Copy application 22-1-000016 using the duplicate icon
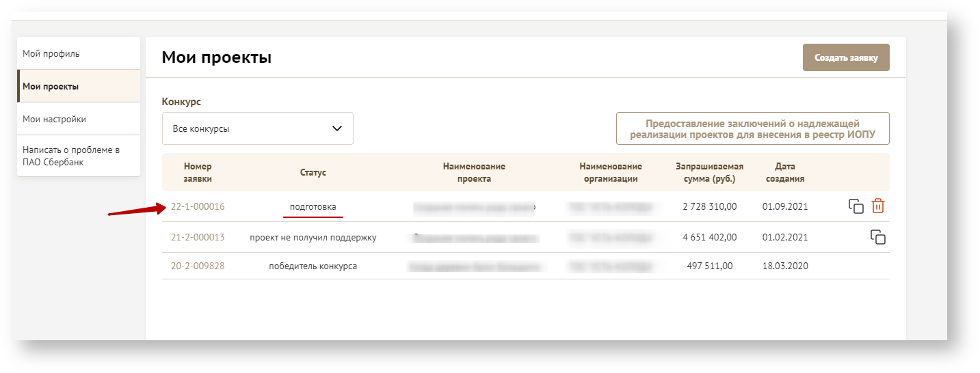 (x=856, y=206)
